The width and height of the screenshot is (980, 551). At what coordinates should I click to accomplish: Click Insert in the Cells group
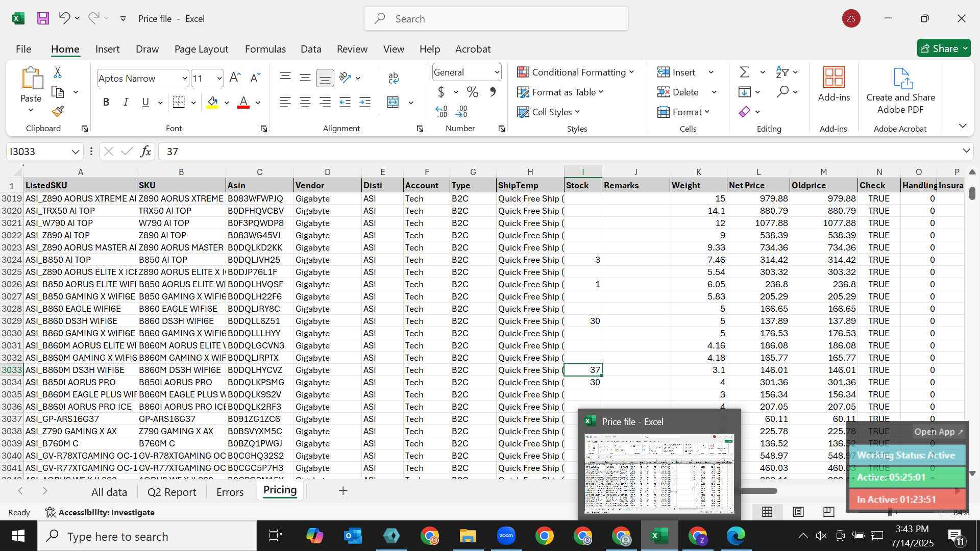click(677, 72)
